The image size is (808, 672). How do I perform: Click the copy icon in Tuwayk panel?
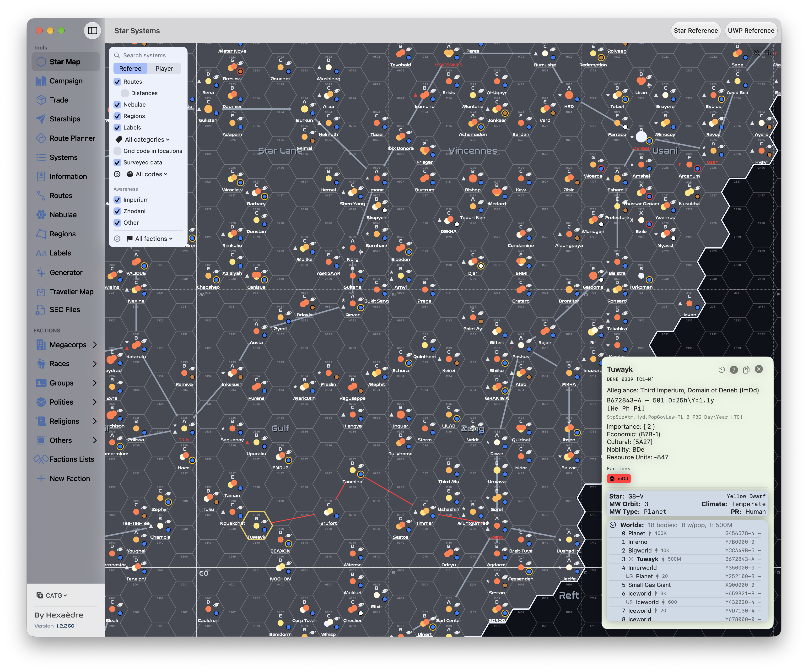click(746, 369)
